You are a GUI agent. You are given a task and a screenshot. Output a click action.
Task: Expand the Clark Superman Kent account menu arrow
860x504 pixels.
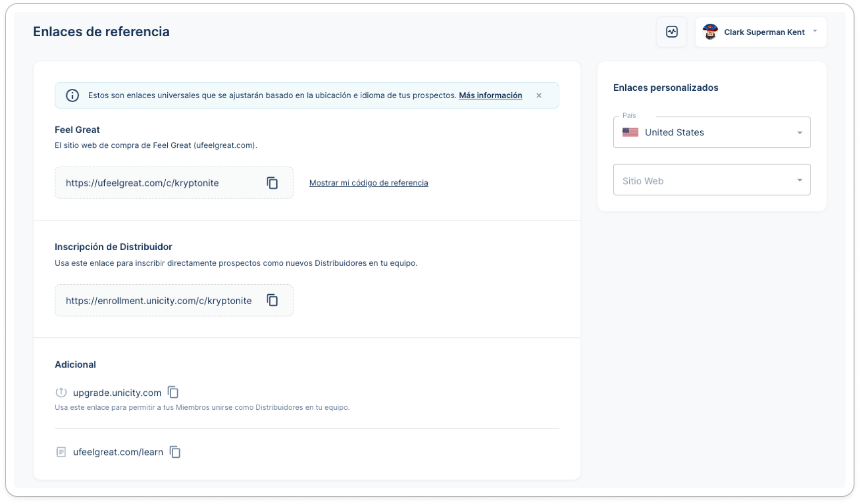coord(815,31)
